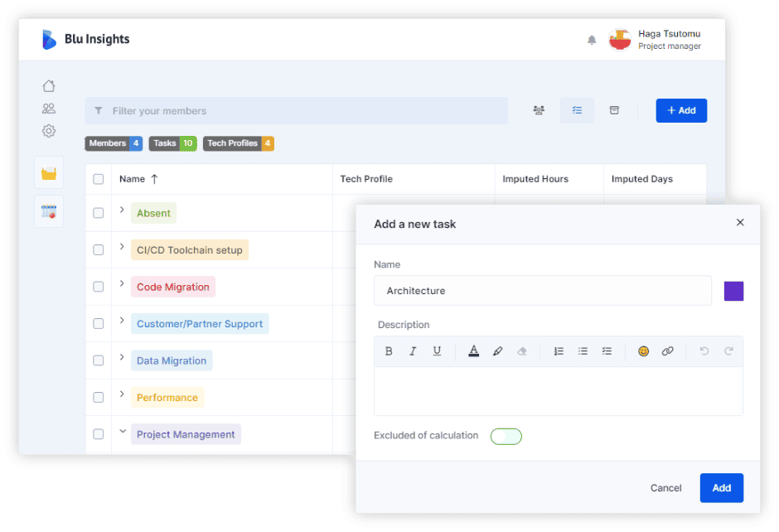Expand the Absent task row
This screenshot has height=532, width=779.
122,210
